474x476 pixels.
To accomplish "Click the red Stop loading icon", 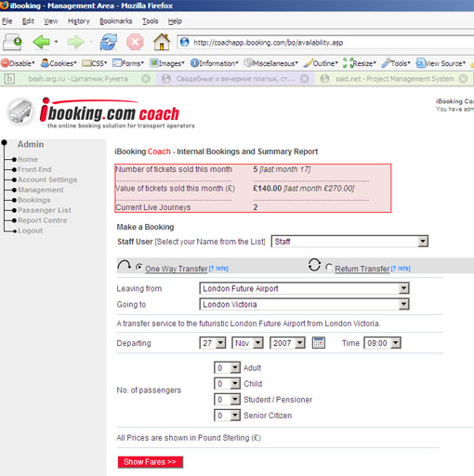I will (x=135, y=42).
